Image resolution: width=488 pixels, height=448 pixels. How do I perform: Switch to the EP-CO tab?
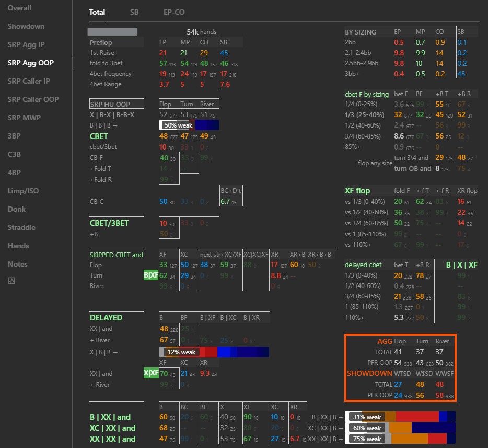click(174, 12)
